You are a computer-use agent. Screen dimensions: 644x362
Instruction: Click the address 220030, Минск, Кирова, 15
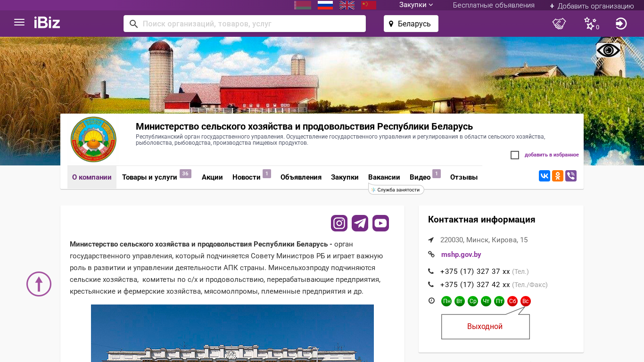pyautogui.click(x=484, y=240)
